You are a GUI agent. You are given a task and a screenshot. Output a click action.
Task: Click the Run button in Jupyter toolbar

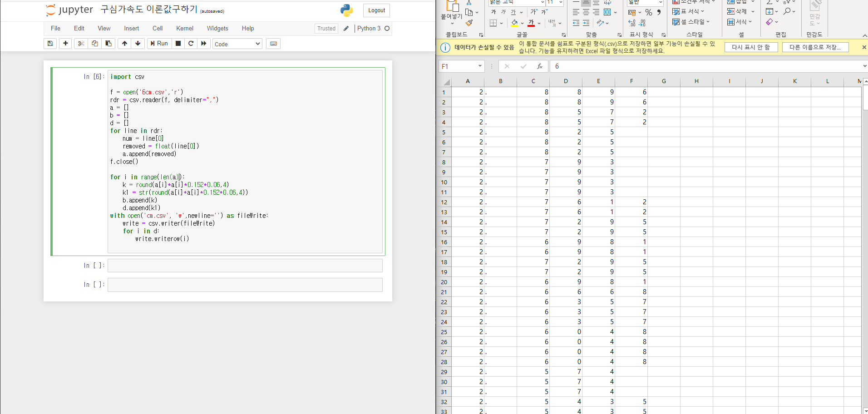[x=159, y=44]
